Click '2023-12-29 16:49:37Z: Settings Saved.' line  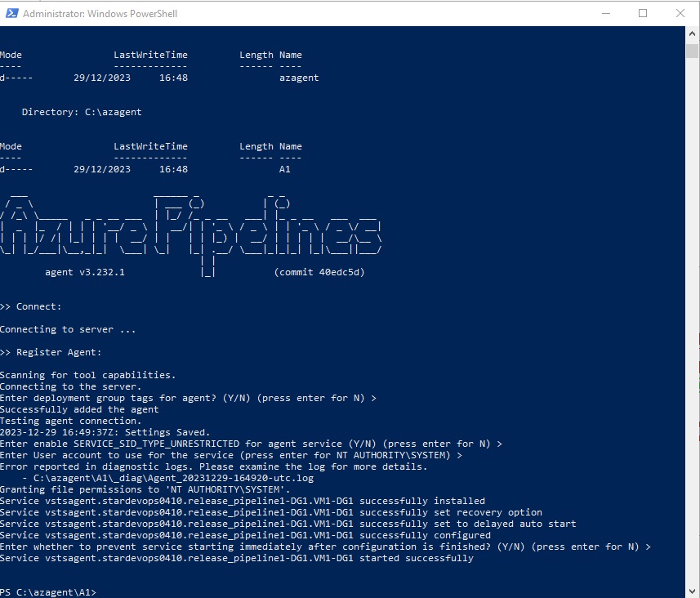point(105,432)
